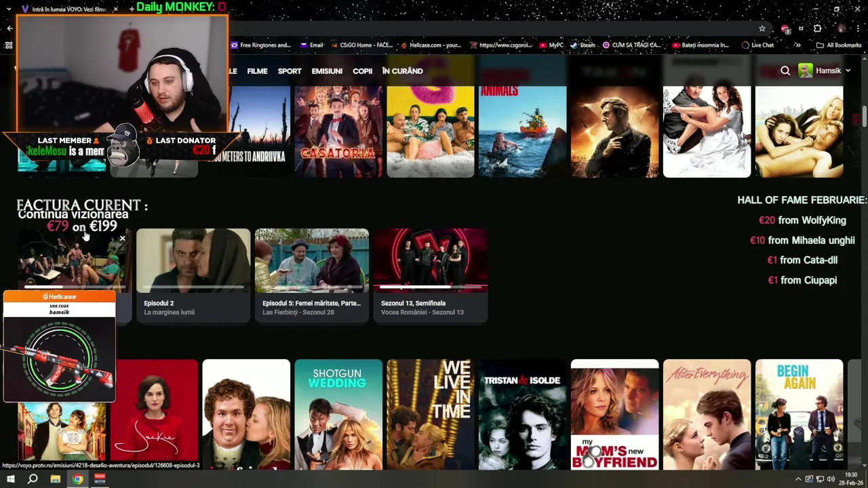Open the MyPC bookmark
This screenshot has width=868, height=488.
coord(551,45)
